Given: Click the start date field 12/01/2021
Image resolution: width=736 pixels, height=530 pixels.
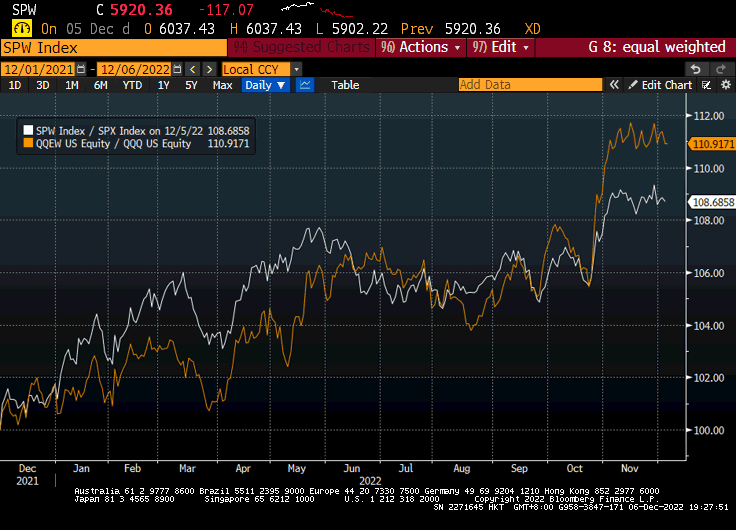Looking at the screenshot, I should tap(38, 69).
